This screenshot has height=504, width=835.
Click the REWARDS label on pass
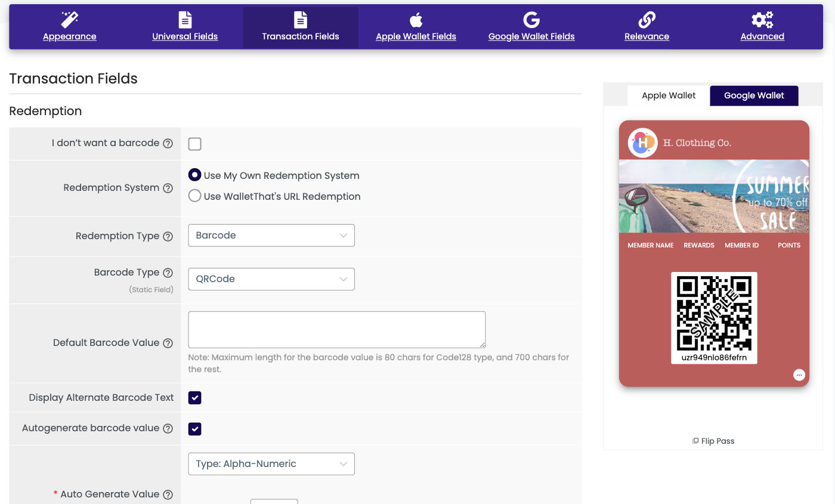click(699, 245)
